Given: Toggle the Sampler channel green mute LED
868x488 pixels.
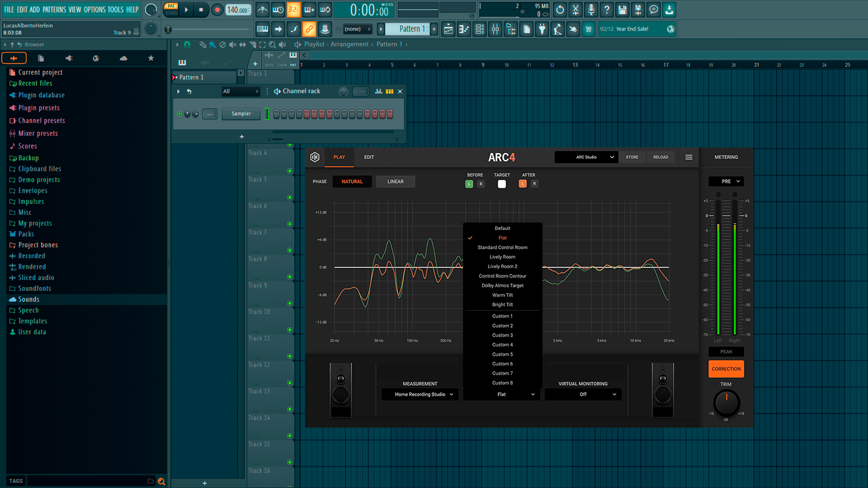Looking at the screenshot, I should (x=179, y=114).
